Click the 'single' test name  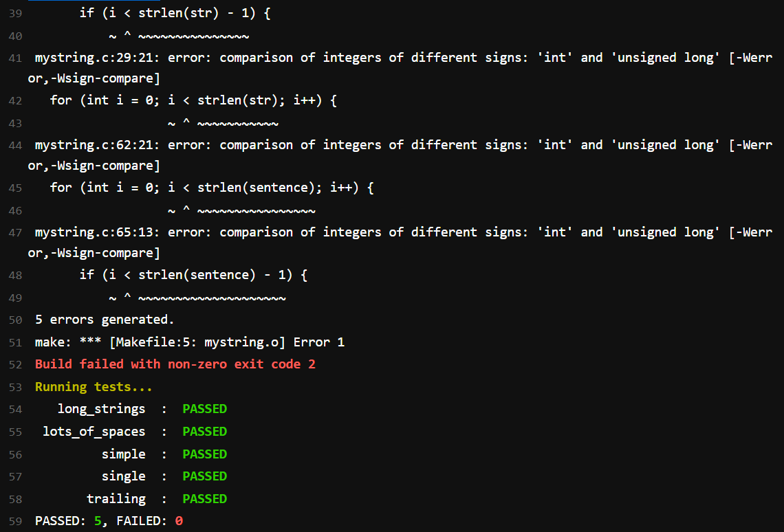(124, 476)
